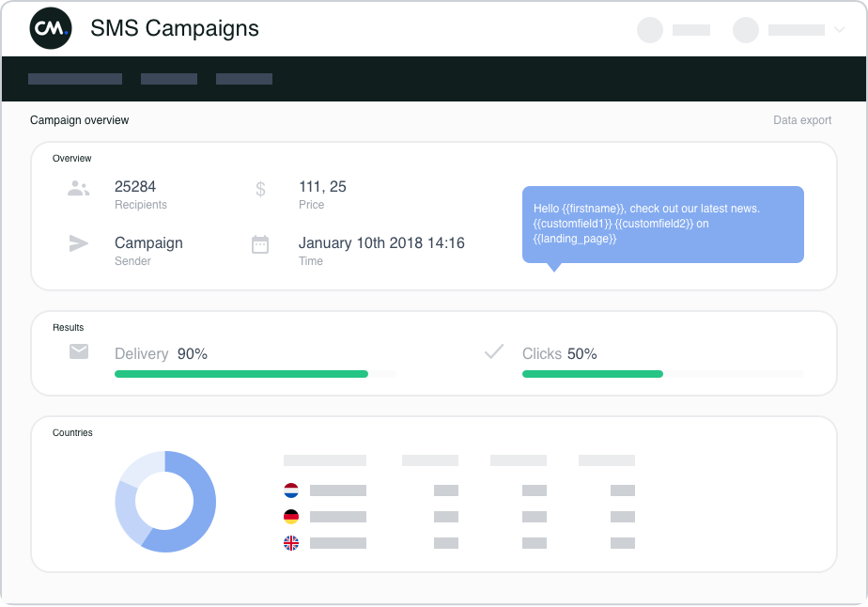Click the dollar price icon
This screenshot has height=607, width=868.
pyautogui.click(x=260, y=188)
